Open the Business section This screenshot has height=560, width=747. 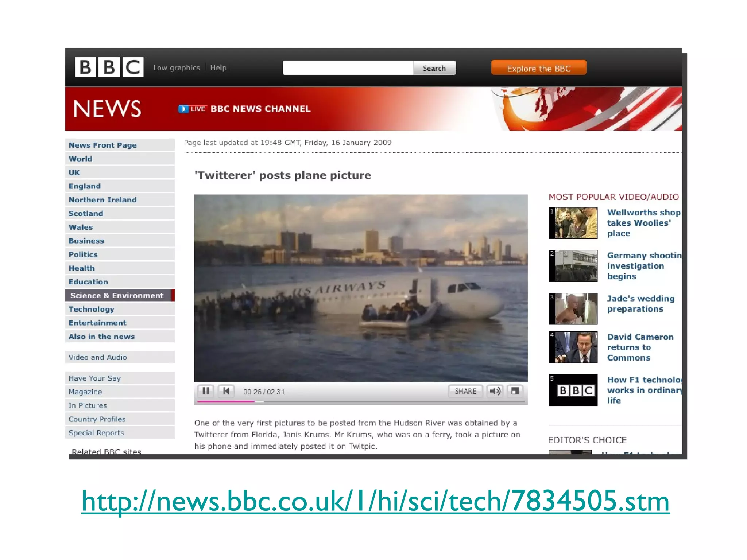(x=120, y=241)
